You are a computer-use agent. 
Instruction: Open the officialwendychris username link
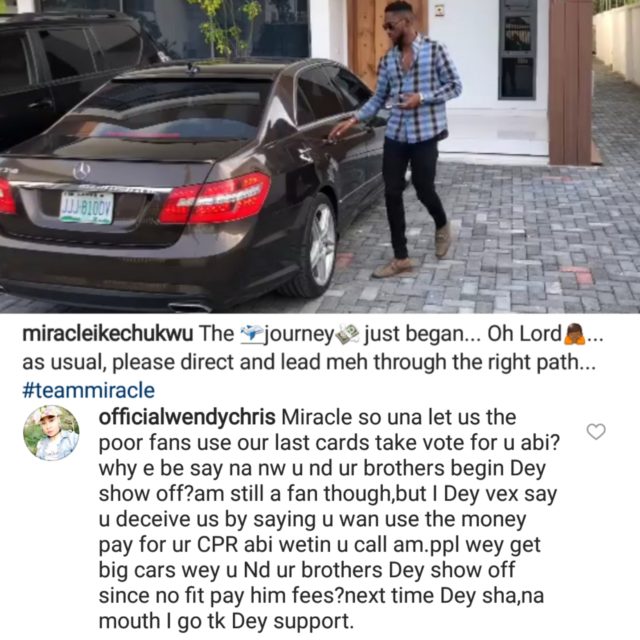pyautogui.click(x=187, y=418)
